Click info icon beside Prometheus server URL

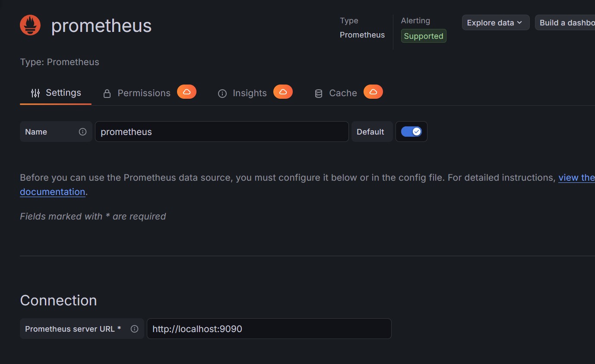click(x=134, y=329)
